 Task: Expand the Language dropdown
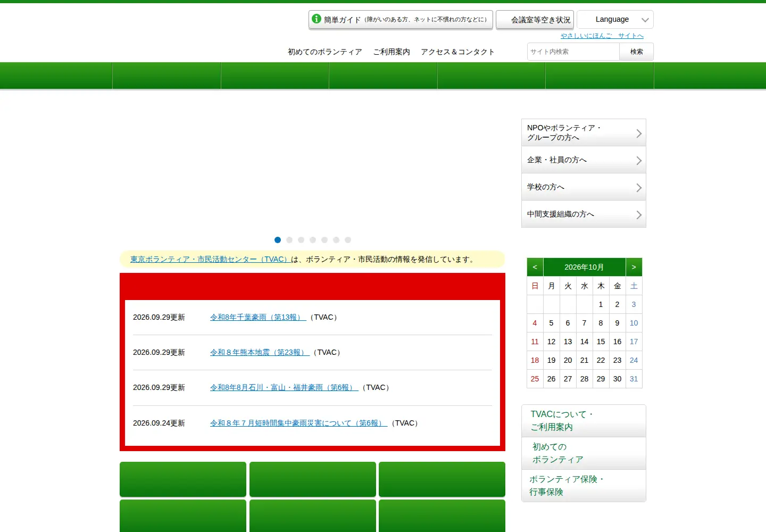coord(615,20)
